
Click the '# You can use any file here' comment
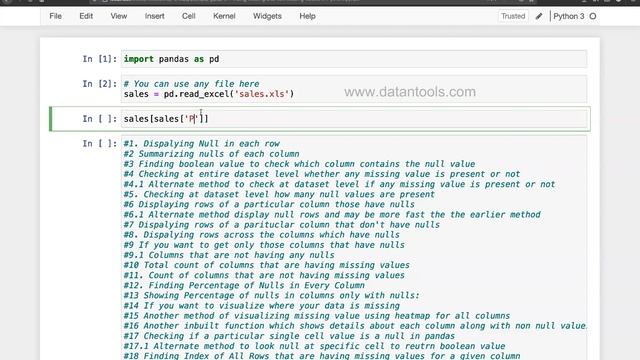191,84
